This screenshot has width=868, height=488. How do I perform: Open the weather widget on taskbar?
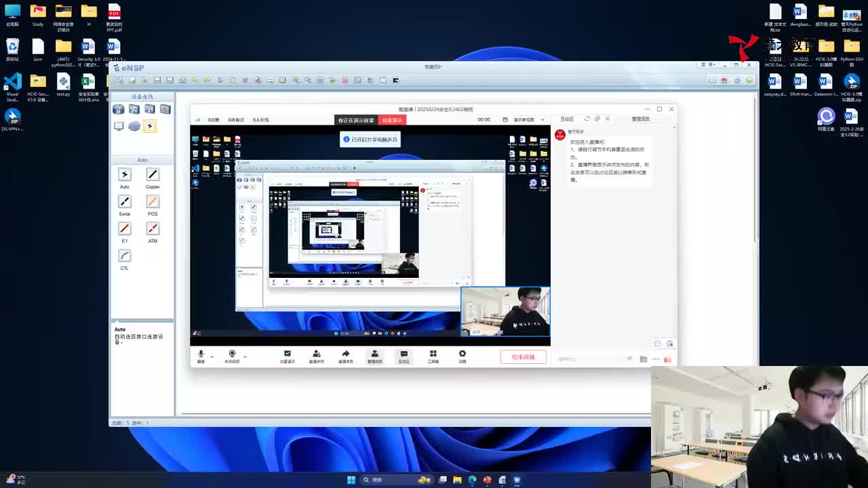point(16,480)
